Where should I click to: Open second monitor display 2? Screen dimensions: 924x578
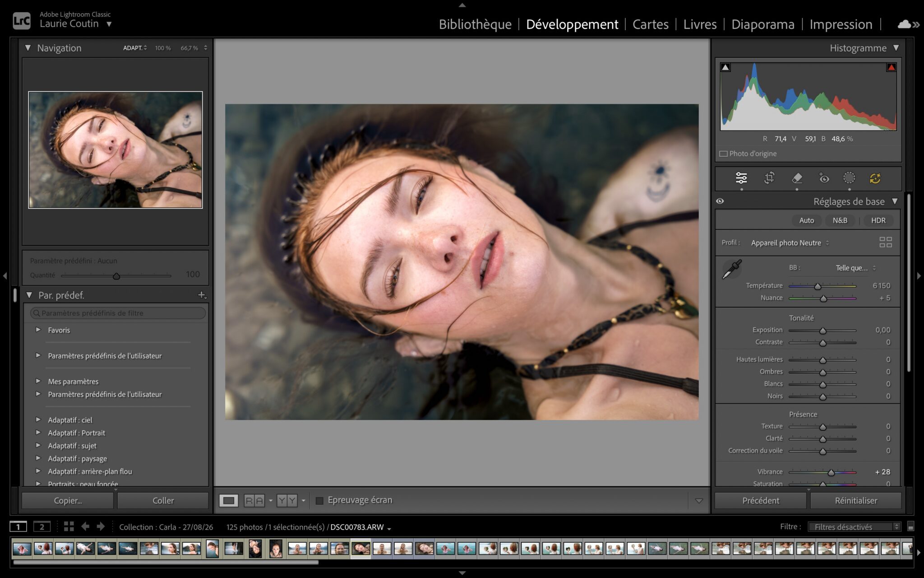(42, 527)
